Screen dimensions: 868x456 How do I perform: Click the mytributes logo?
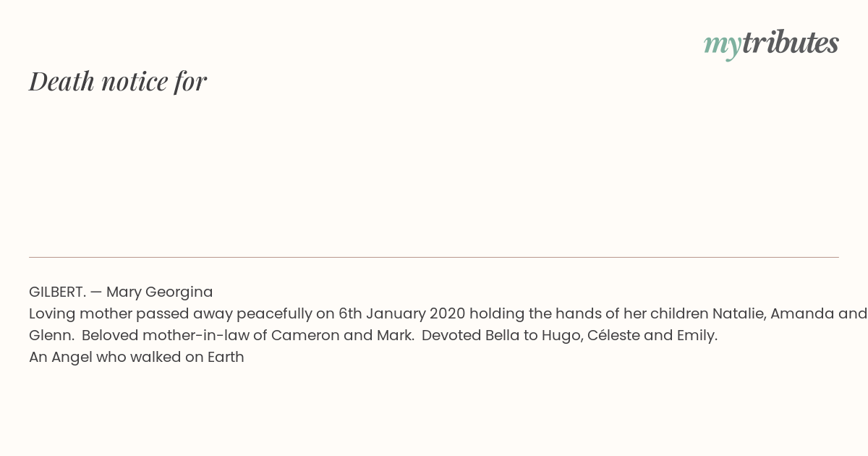click(771, 43)
